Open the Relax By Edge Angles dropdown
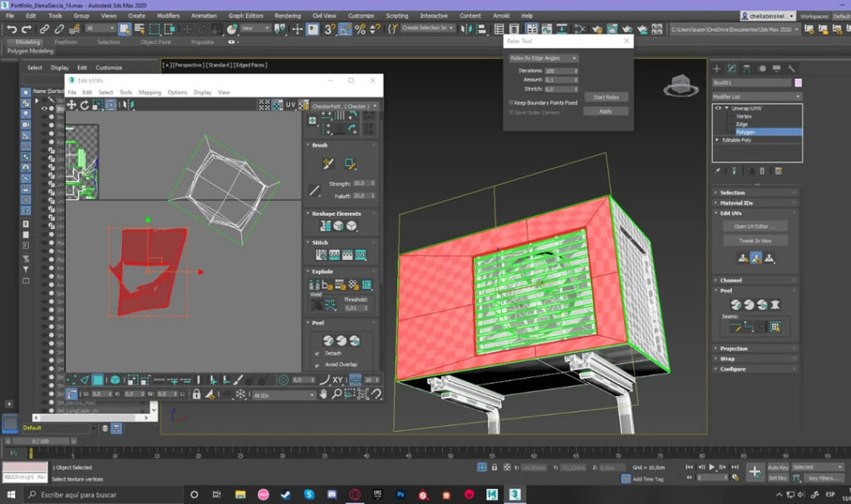 click(544, 58)
